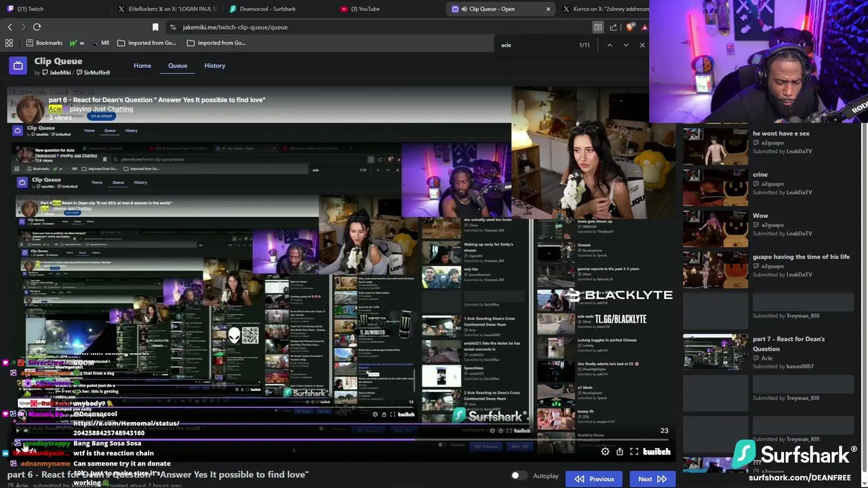
Task: Open the guapo having the time clip thumbnail
Action: pyautogui.click(x=715, y=270)
